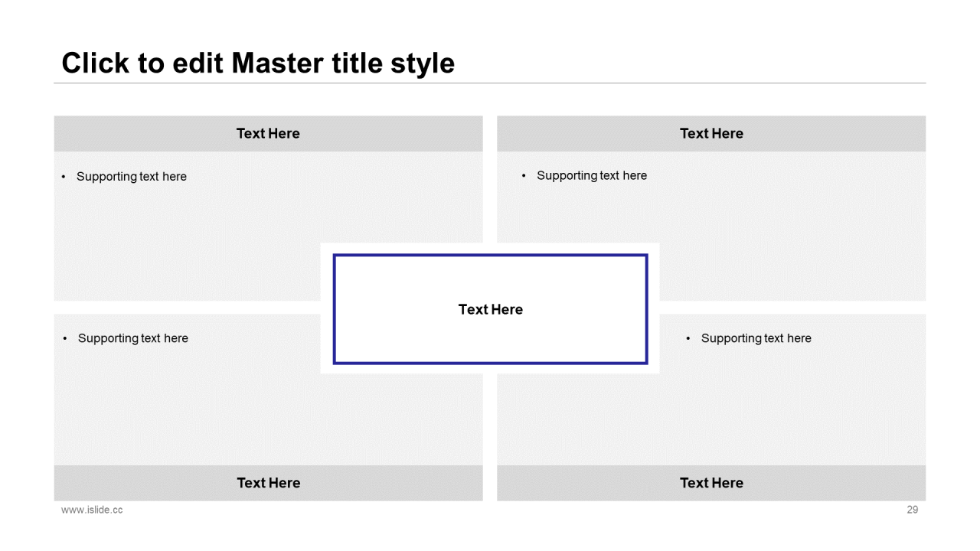Viewport: 980px width, 551px height.
Task: Open the www.islide.cc footer link
Action: [x=92, y=510]
